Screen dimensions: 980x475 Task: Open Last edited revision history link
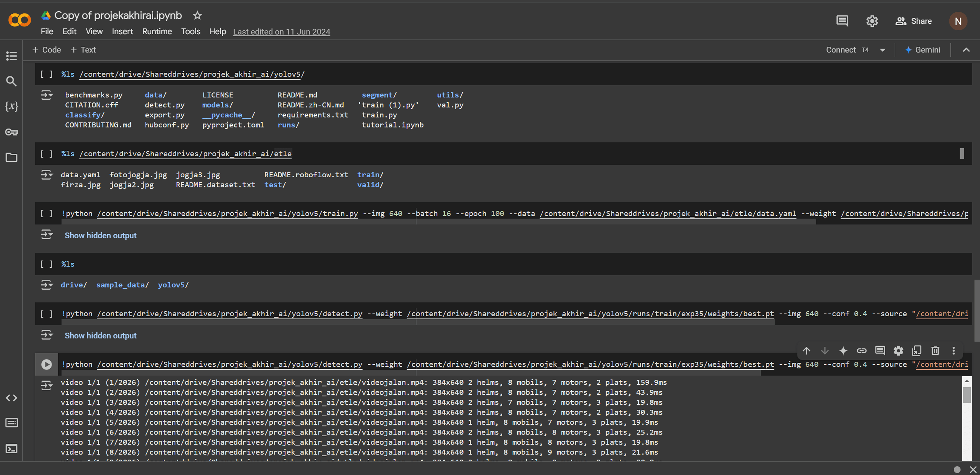coord(281,32)
